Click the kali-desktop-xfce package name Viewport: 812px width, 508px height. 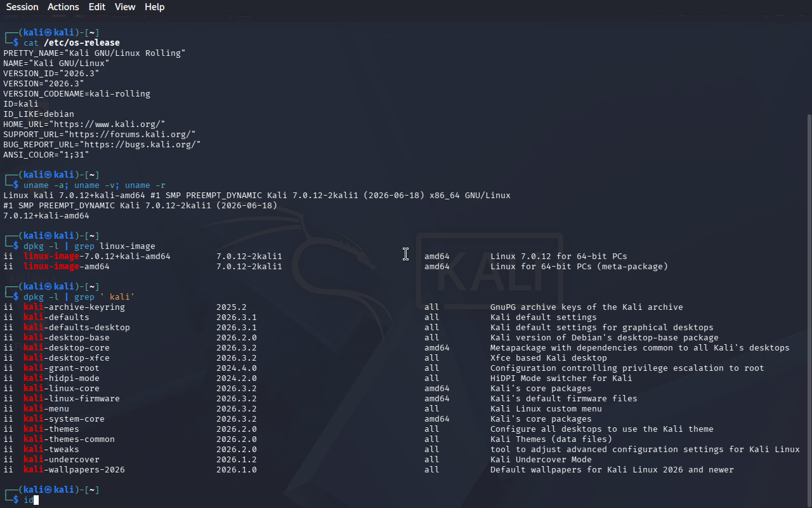[x=67, y=358]
